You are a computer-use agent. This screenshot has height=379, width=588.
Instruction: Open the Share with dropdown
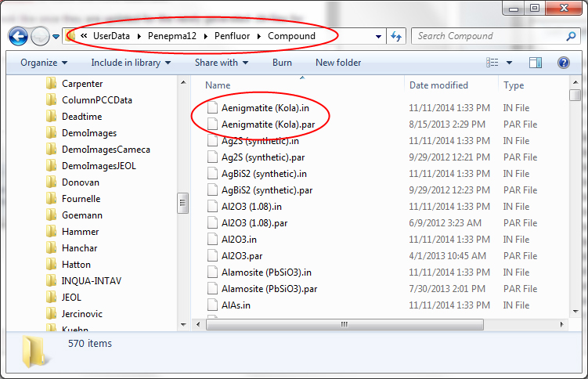(x=221, y=63)
